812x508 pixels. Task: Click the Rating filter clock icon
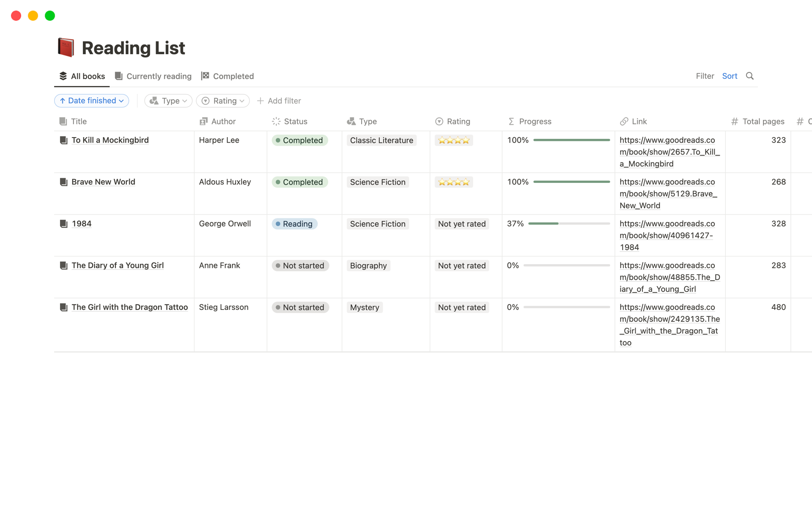click(206, 101)
